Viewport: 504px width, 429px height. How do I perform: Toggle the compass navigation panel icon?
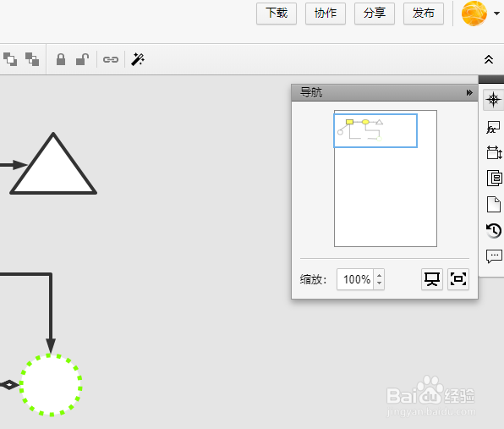click(x=493, y=100)
